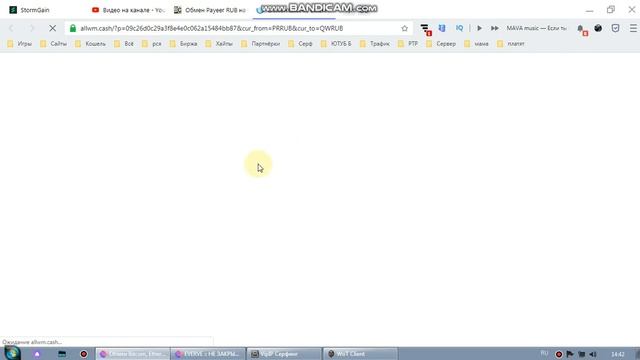
Task: Click the taskbar clock showing 14:42
Action: pyautogui.click(x=618, y=354)
